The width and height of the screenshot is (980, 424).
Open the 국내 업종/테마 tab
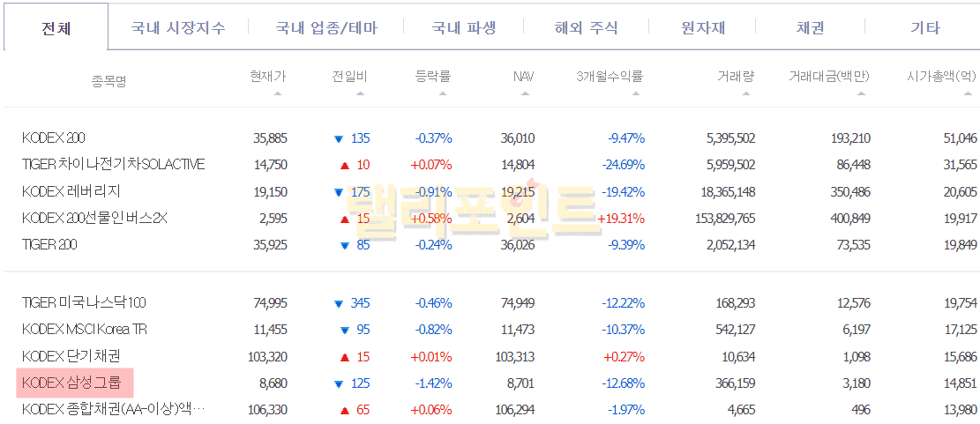point(326,28)
